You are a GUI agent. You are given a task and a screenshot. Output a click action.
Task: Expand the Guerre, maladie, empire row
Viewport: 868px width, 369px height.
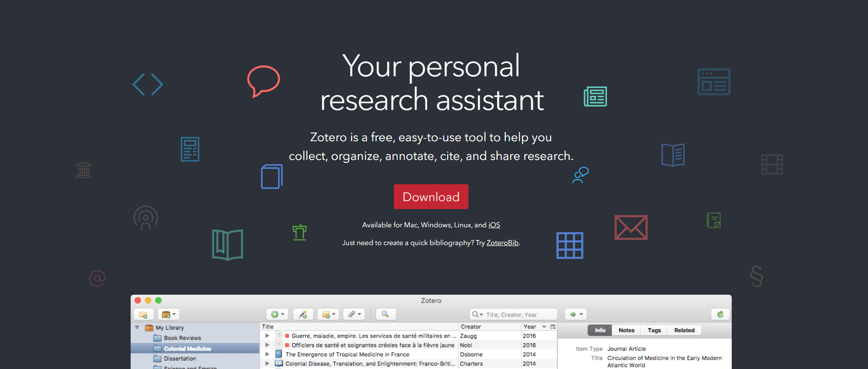coord(267,336)
